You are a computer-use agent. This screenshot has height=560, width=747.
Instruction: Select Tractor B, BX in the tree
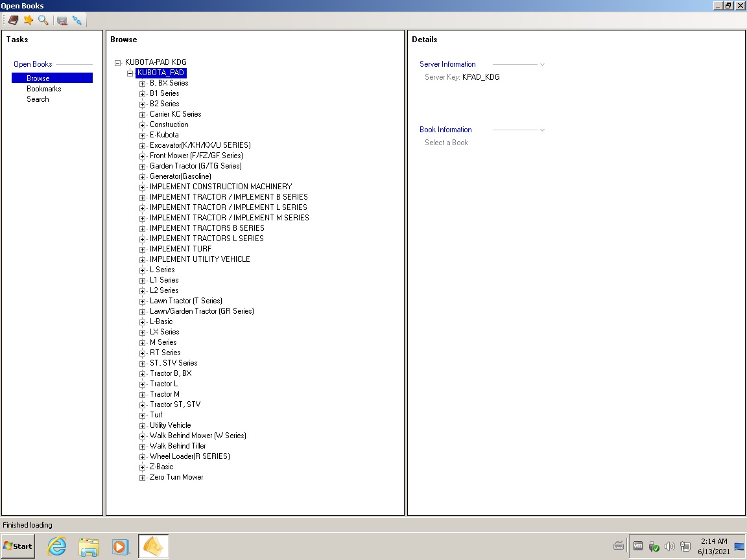[x=171, y=373]
